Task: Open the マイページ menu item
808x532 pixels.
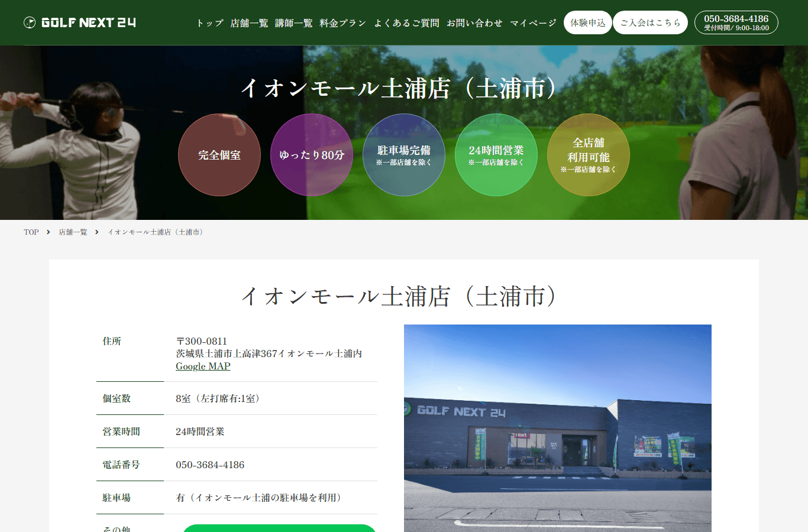Action: [x=533, y=23]
